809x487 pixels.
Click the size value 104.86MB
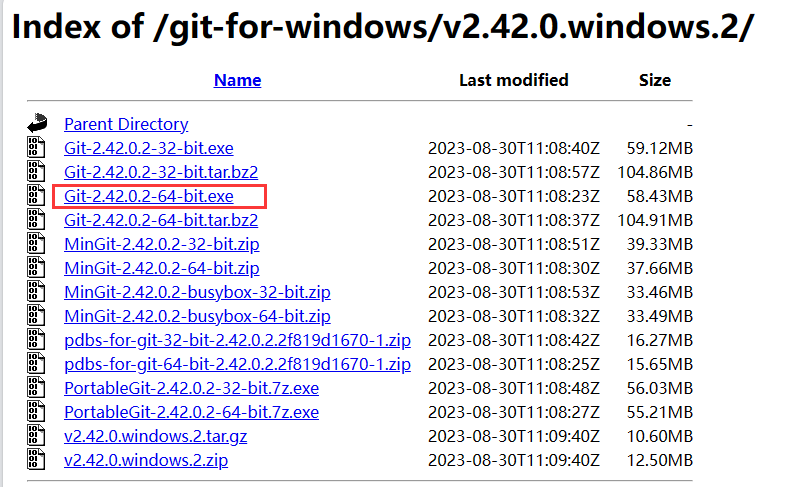[655, 172]
